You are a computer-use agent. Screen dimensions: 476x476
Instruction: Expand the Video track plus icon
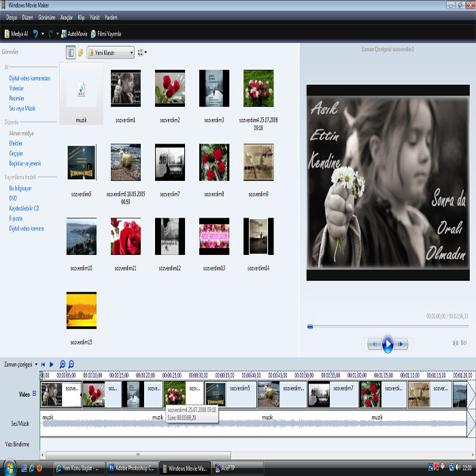point(34,394)
